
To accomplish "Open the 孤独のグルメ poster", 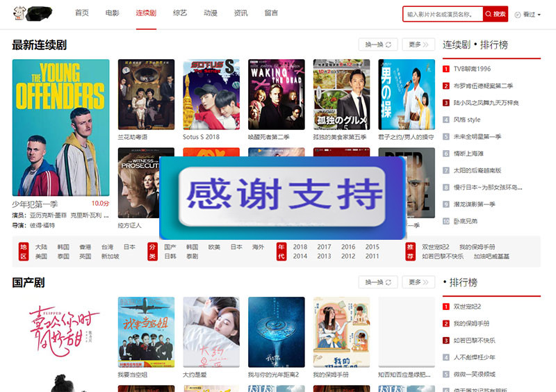I will tap(341, 95).
